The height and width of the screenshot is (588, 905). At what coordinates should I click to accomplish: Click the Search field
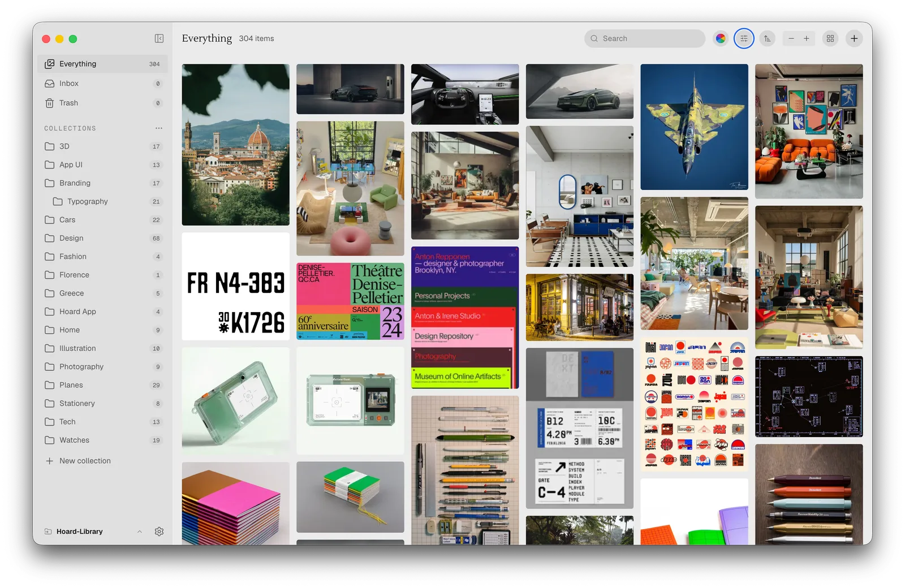coord(645,38)
